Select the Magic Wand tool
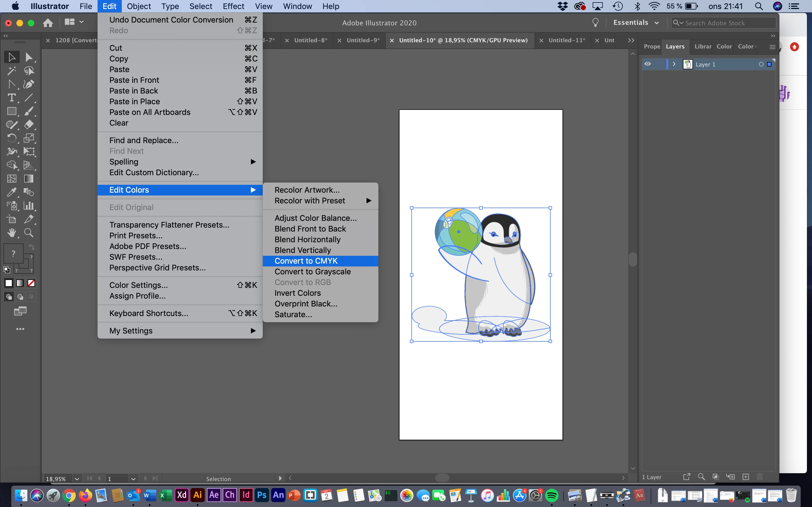The height and width of the screenshot is (507, 812). tap(11, 71)
